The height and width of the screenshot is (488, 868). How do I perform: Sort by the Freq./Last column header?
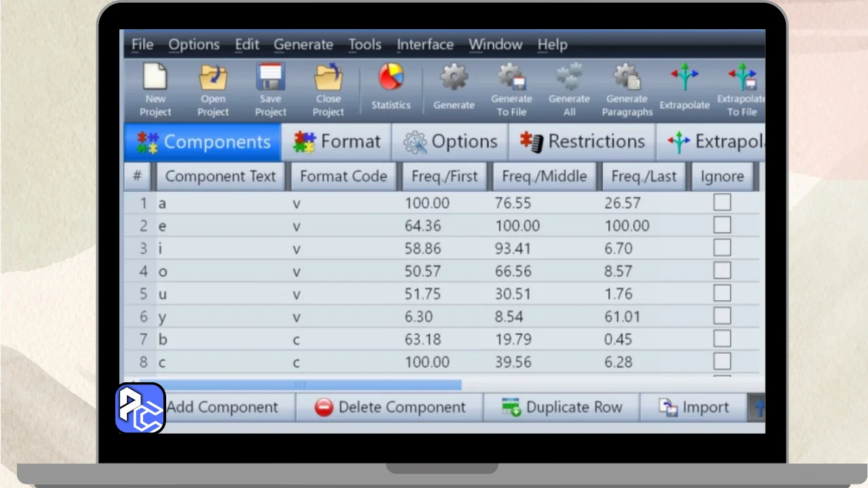click(x=644, y=176)
